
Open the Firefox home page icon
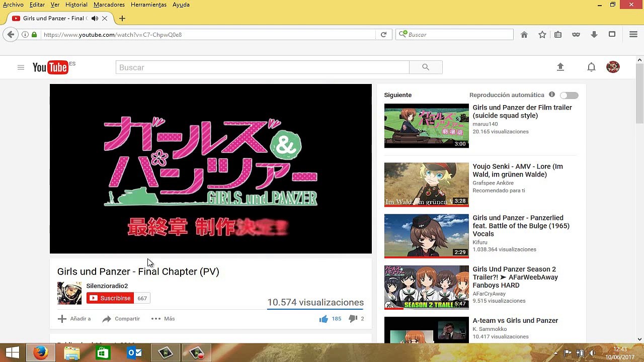[x=524, y=35]
